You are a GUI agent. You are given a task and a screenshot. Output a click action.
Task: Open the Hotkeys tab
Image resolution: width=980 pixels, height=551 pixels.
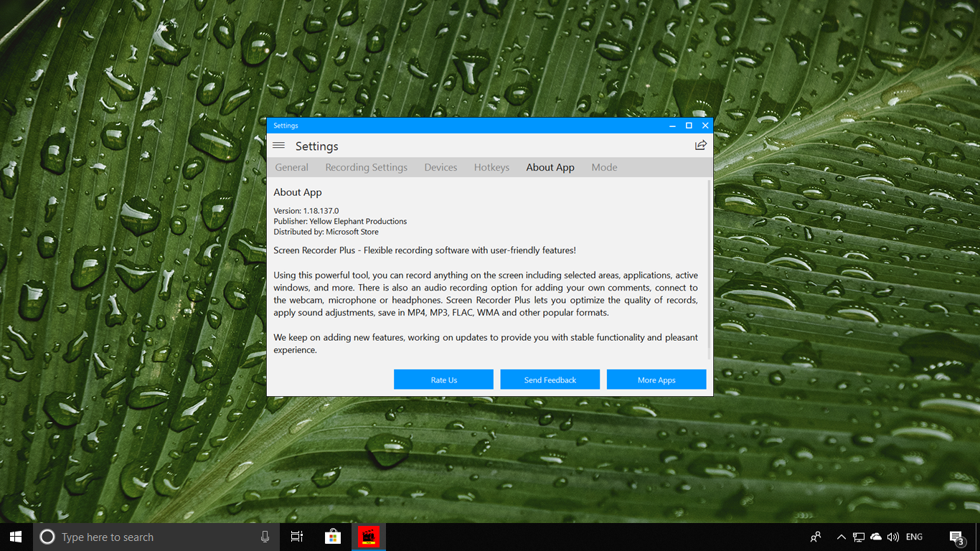pyautogui.click(x=491, y=167)
